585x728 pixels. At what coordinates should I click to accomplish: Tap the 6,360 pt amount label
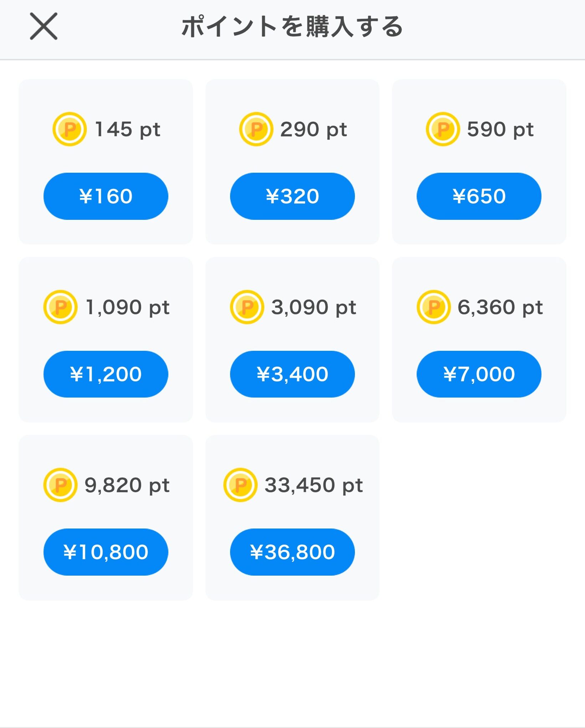[x=500, y=307]
